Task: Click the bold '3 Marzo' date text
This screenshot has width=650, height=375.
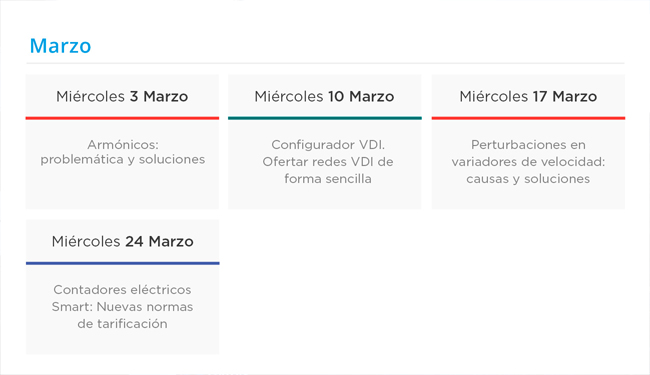Action: point(159,97)
